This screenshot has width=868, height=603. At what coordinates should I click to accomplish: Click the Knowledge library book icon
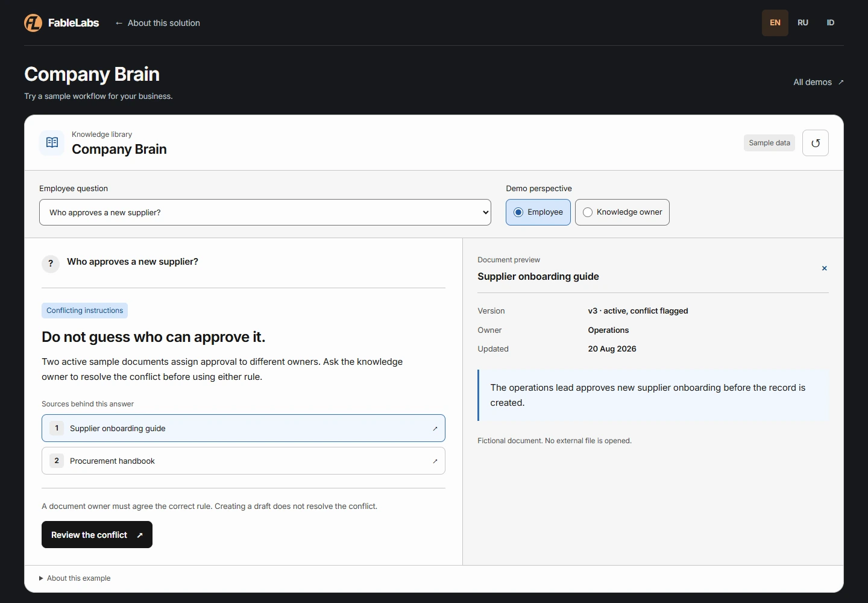click(52, 143)
